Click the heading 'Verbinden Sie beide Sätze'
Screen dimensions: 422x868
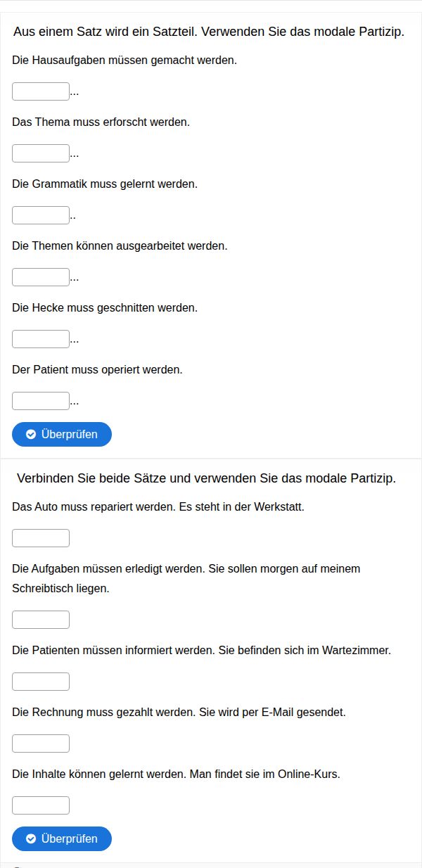[206, 478]
